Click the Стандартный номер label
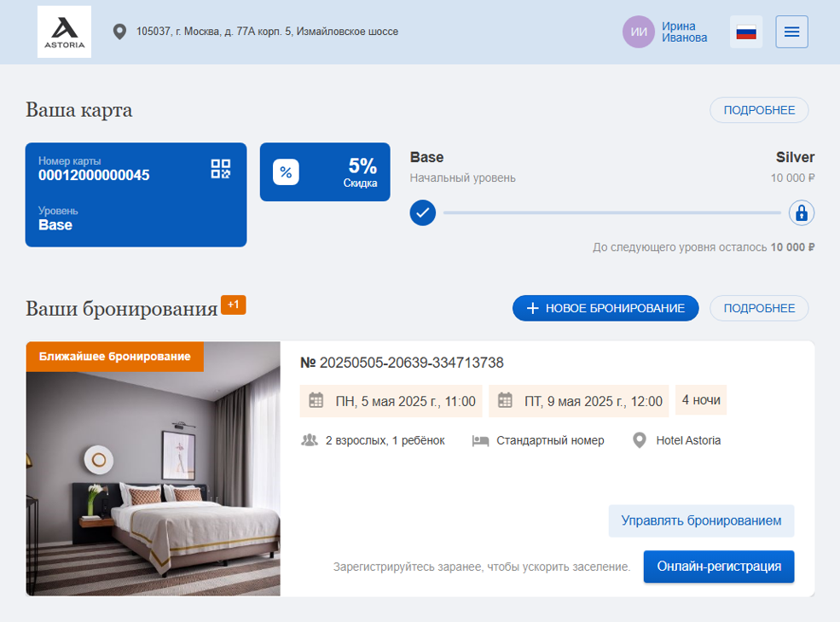 pyautogui.click(x=550, y=440)
